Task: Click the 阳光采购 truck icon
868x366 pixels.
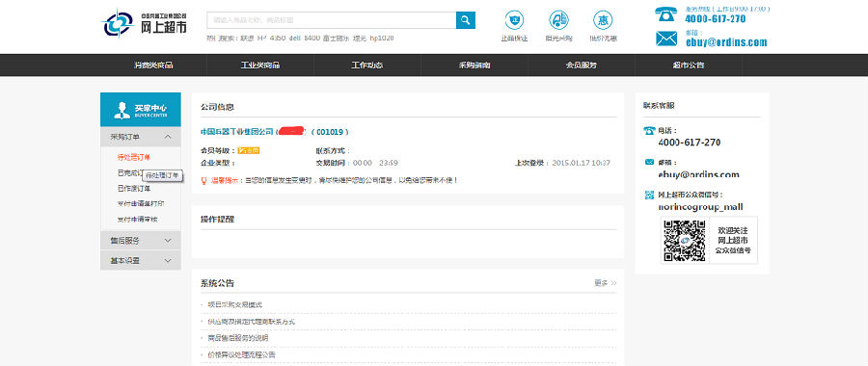Action: (558, 20)
